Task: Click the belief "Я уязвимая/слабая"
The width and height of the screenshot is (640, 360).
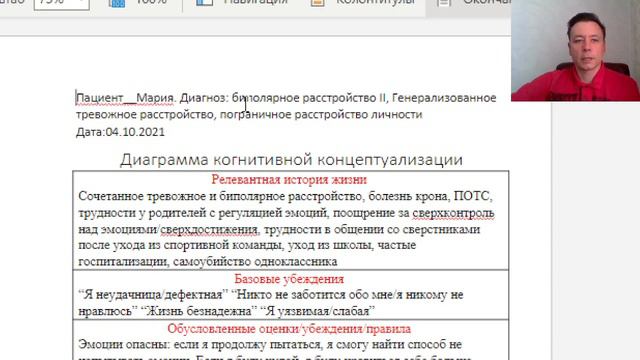Action: 318,311
